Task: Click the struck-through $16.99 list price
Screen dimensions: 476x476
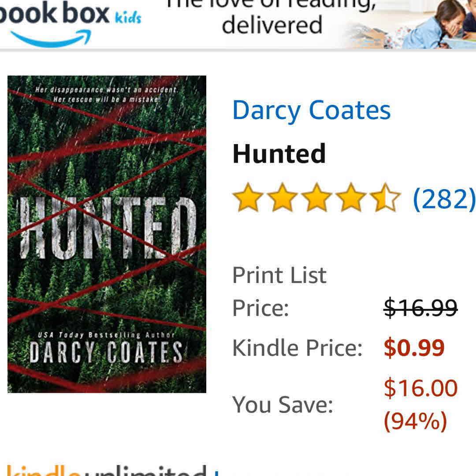Action: [x=421, y=308]
